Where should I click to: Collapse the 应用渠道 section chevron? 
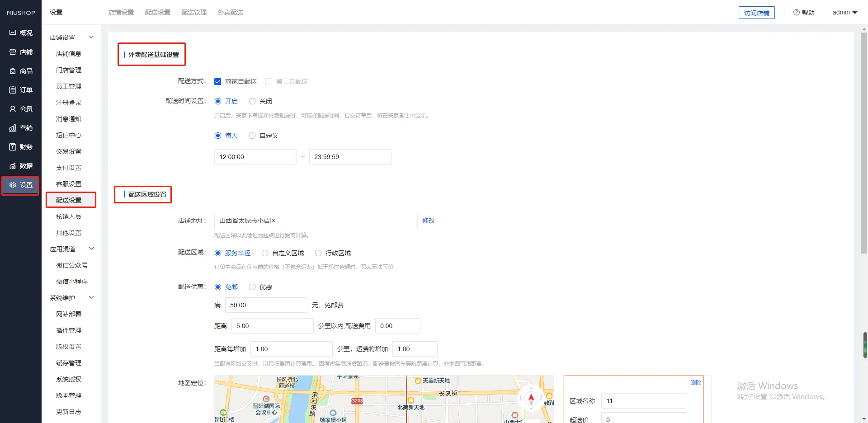pos(91,249)
